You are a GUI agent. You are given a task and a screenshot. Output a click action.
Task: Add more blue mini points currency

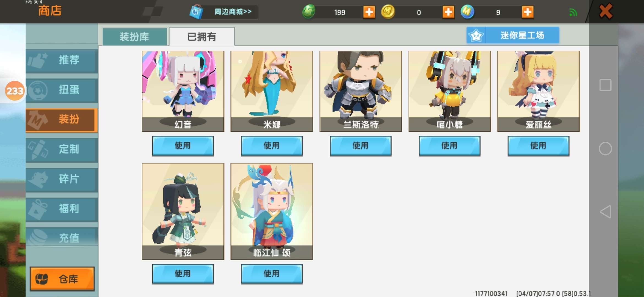pos(528,12)
